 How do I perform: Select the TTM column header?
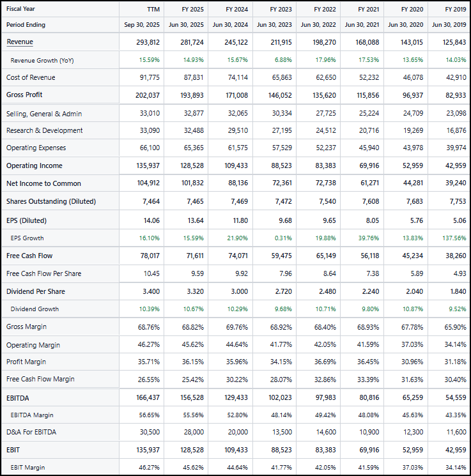tap(153, 9)
